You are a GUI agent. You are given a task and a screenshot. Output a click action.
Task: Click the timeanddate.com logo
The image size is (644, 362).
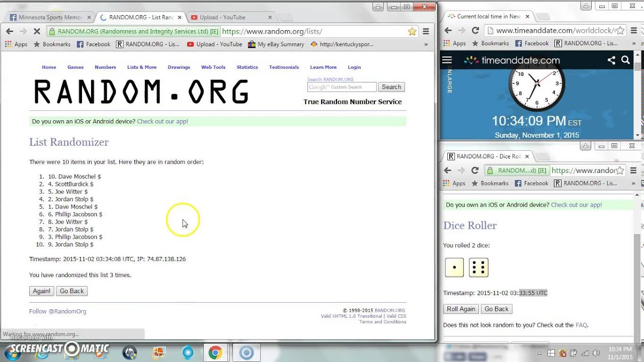[x=512, y=60]
